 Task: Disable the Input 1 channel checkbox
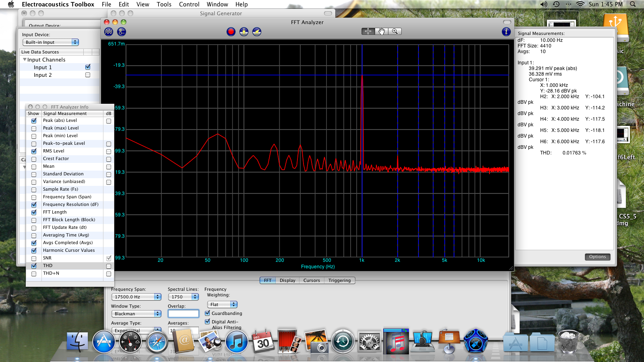(x=88, y=67)
